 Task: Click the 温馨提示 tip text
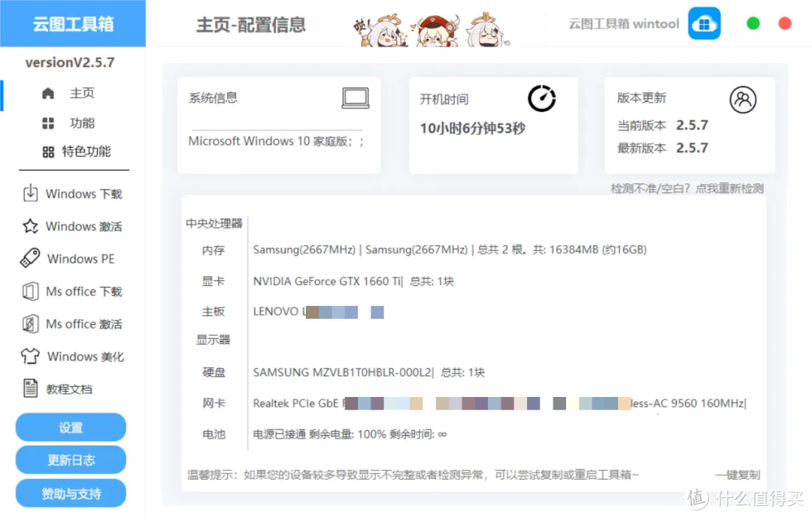(x=413, y=474)
